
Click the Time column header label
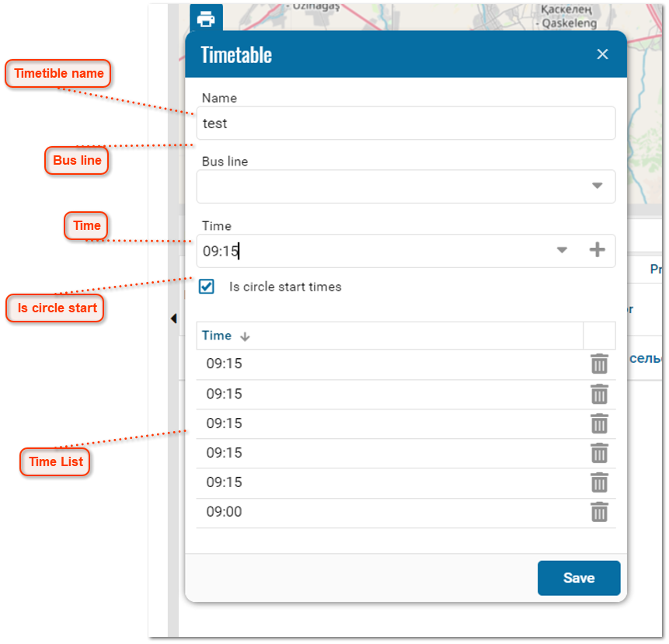(x=215, y=336)
